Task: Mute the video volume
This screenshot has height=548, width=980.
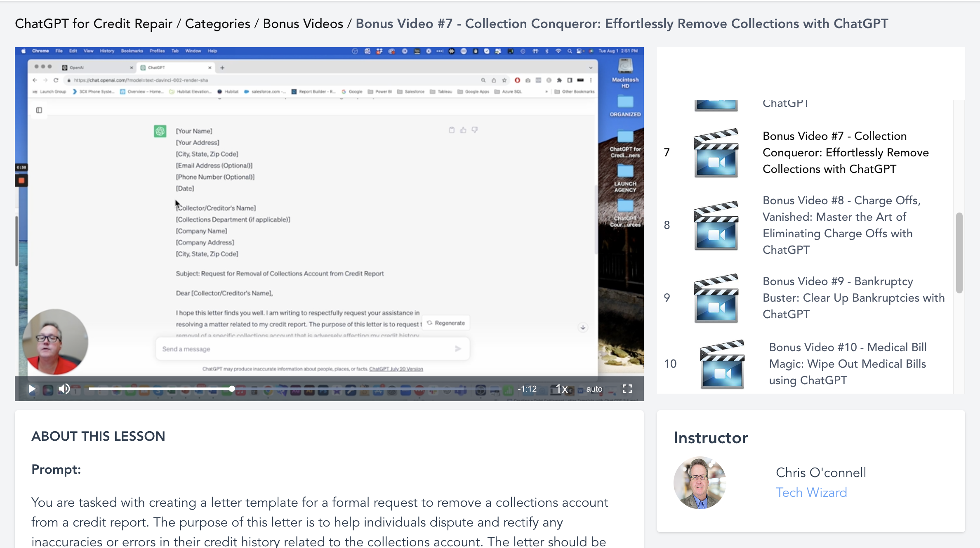Action: [64, 389]
